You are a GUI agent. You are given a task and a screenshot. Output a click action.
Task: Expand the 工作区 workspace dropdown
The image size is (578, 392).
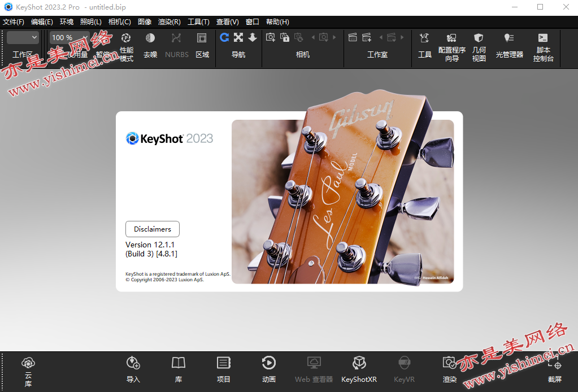click(x=23, y=38)
